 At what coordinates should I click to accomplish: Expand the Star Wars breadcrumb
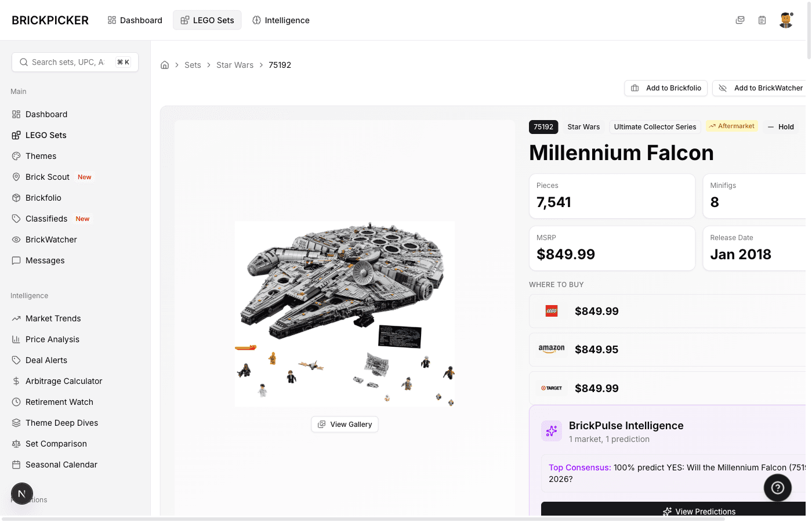pyautogui.click(x=235, y=65)
